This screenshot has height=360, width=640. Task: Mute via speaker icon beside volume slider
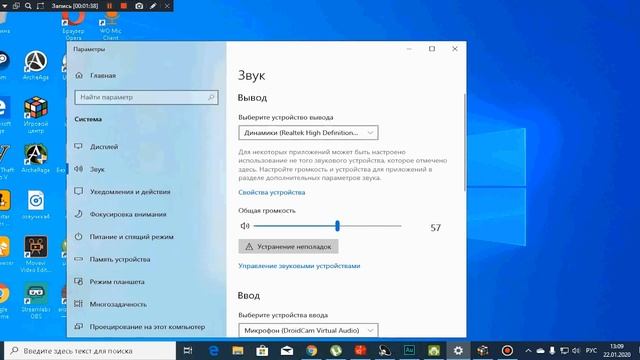[x=245, y=226]
